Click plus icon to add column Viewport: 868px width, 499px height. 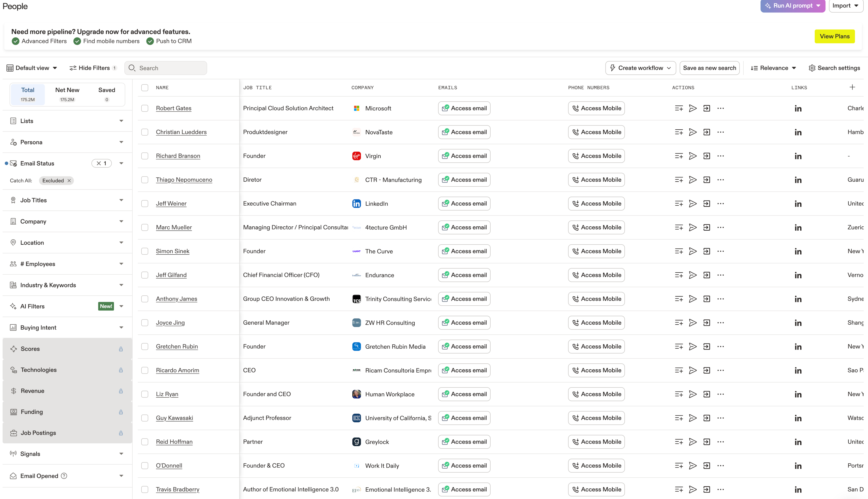852,87
